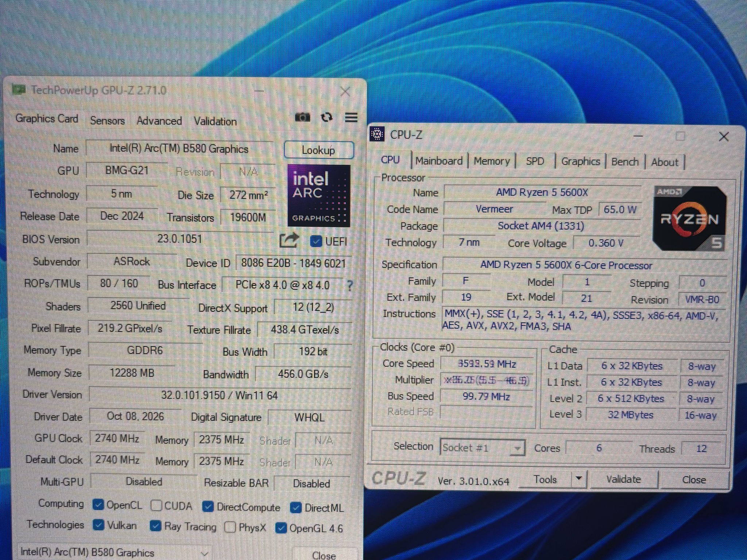Click the BIOS Version value 23.0.1051
This screenshot has width=747, height=560.
pos(180,239)
